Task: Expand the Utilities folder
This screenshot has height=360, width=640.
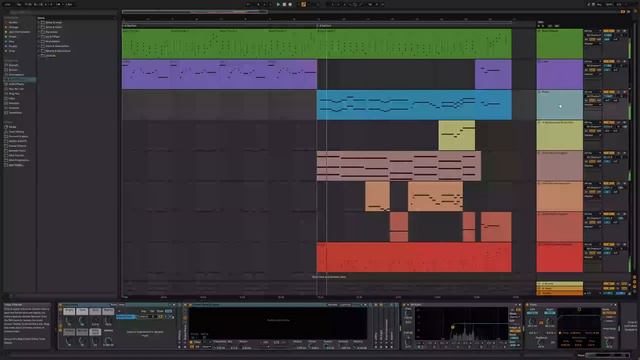Action: [39, 56]
